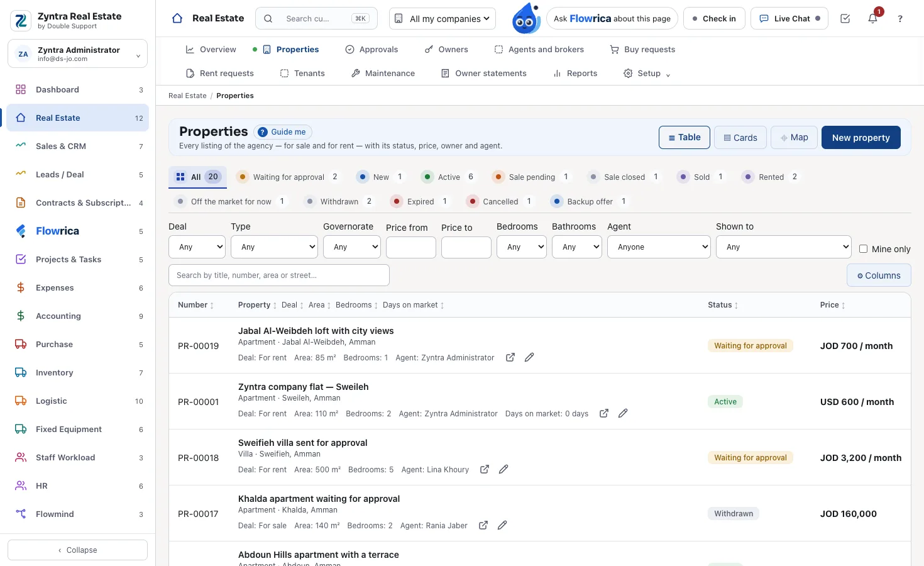Screen dimensions: 924x566
Task: Edit Khalda apartment with the pencil icon
Action: click(502, 525)
